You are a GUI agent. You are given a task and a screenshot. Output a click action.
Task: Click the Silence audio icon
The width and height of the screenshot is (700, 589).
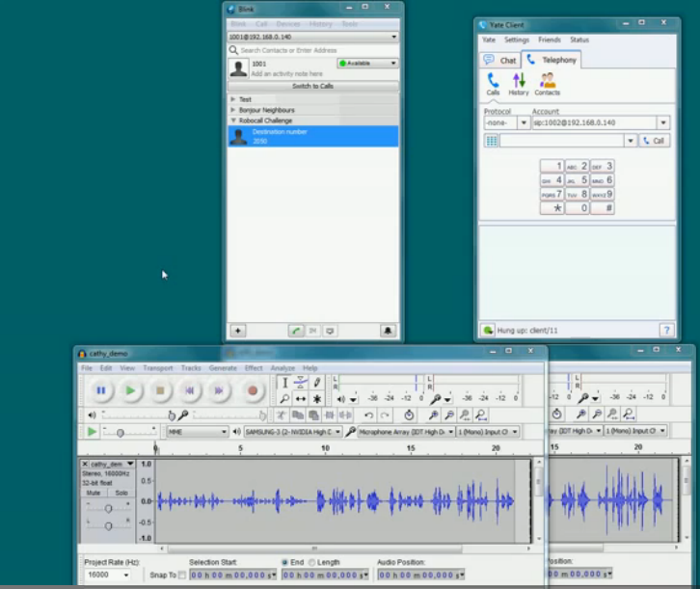345,415
